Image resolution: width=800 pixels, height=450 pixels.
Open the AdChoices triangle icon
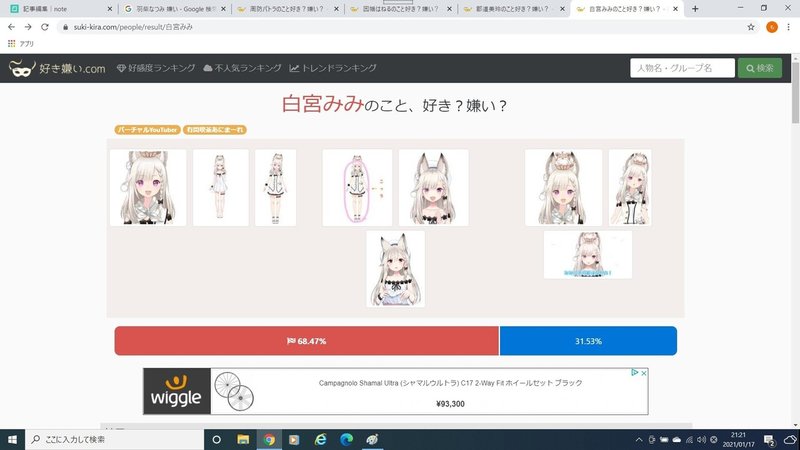pos(635,373)
